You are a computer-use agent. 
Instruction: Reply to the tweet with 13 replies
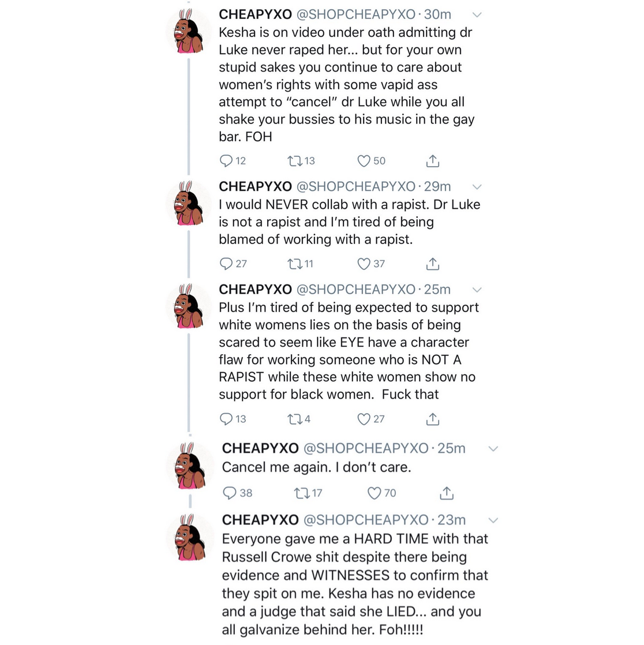click(x=226, y=419)
